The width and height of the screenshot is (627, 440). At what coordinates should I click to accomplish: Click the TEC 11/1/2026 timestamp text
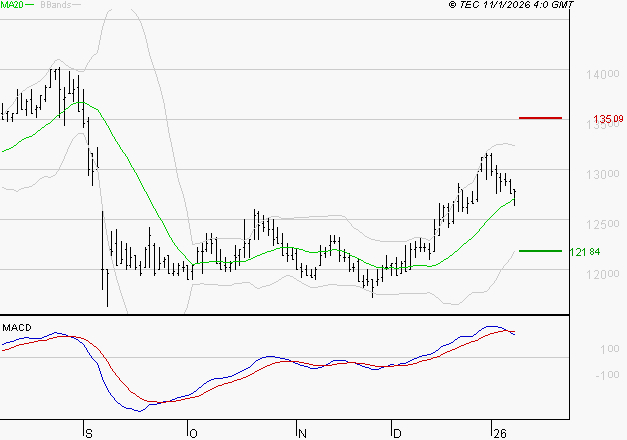tap(511, 5)
